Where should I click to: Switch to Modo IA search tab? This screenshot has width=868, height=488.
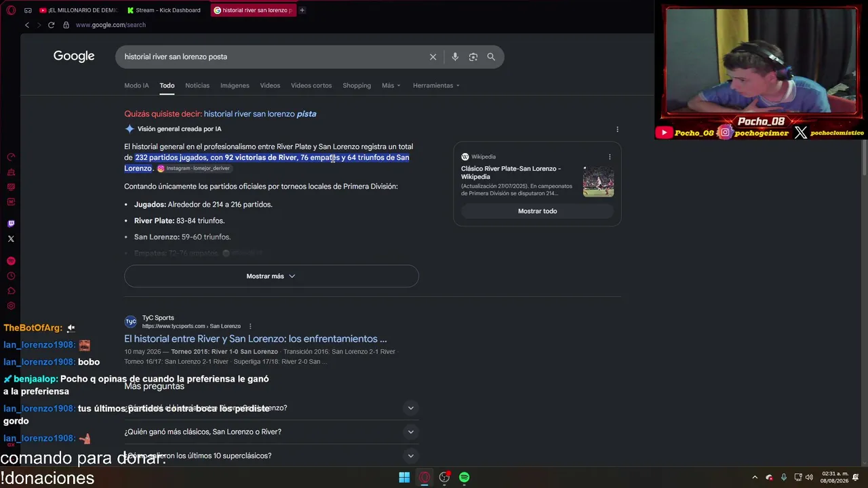coord(136,85)
